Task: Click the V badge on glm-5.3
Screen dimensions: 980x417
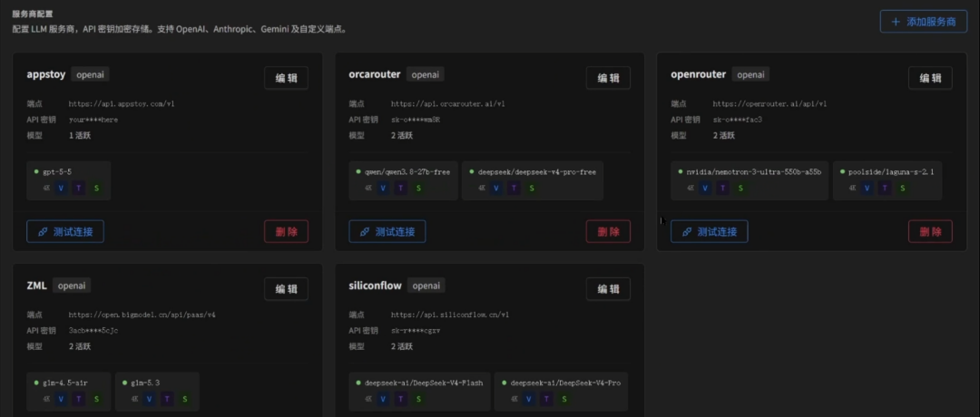Action: pos(150,399)
